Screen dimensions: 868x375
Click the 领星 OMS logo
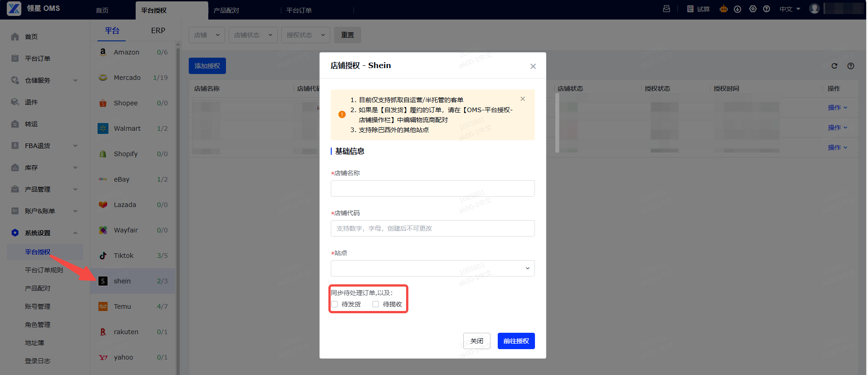coord(34,9)
